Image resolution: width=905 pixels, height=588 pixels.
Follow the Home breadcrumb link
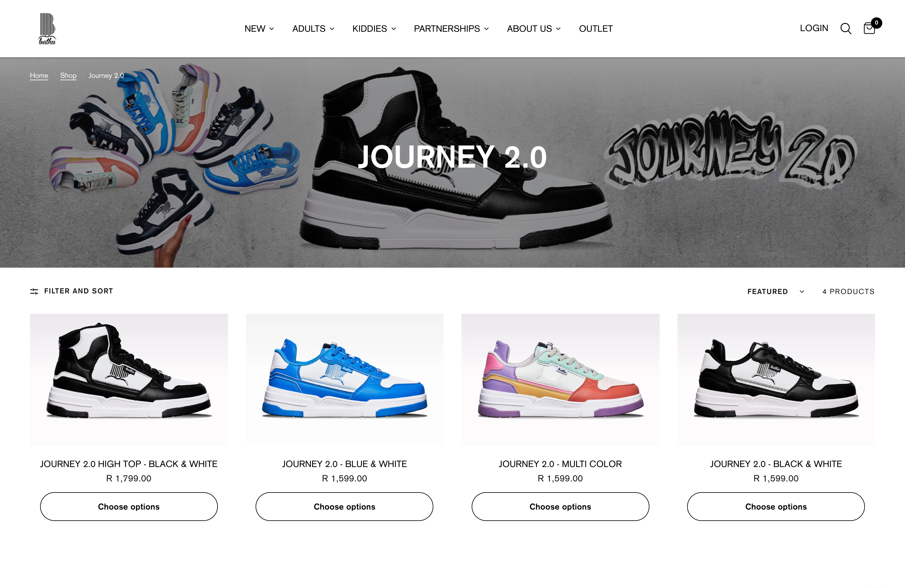click(39, 75)
